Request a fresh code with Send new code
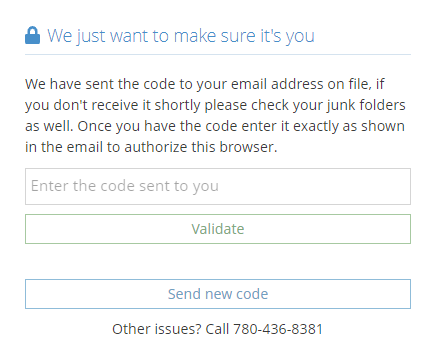This screenshot has width=436, height=364. (218, 294)
